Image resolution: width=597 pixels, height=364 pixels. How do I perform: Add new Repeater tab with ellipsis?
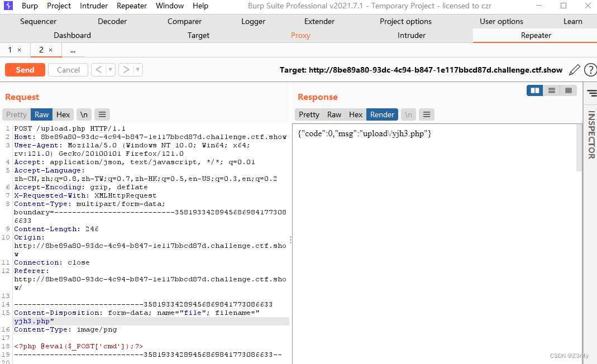(x=73, y=50)
